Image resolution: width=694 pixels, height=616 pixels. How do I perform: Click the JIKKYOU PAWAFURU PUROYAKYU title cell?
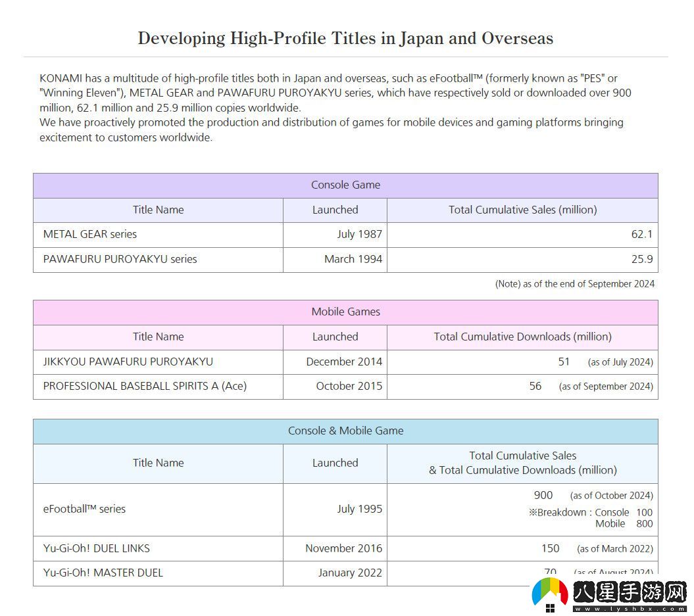click(128, 362)
